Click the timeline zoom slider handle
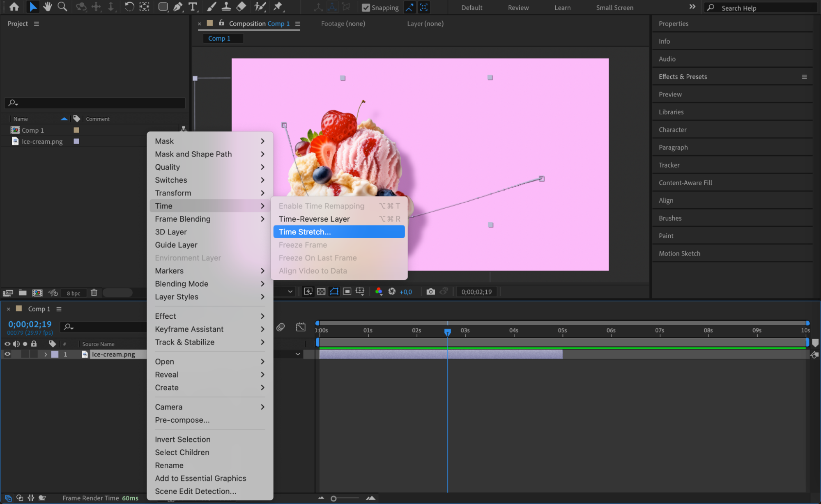 point(333,498)
